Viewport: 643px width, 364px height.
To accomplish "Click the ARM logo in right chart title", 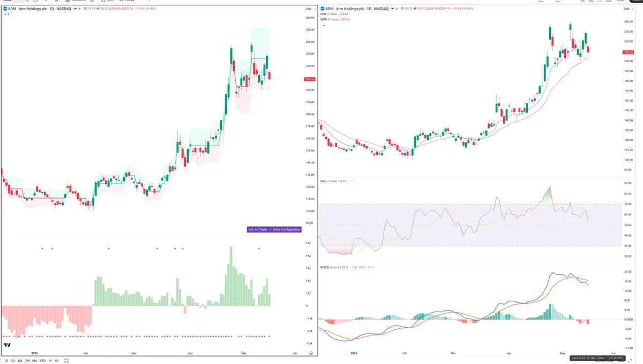I will (x=323, y=9).
